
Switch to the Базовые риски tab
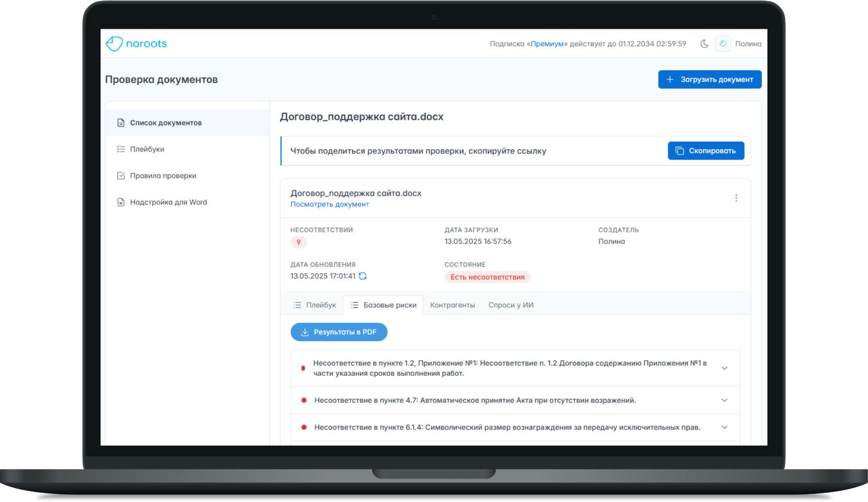pyautogui.click(x=383, y=305)
